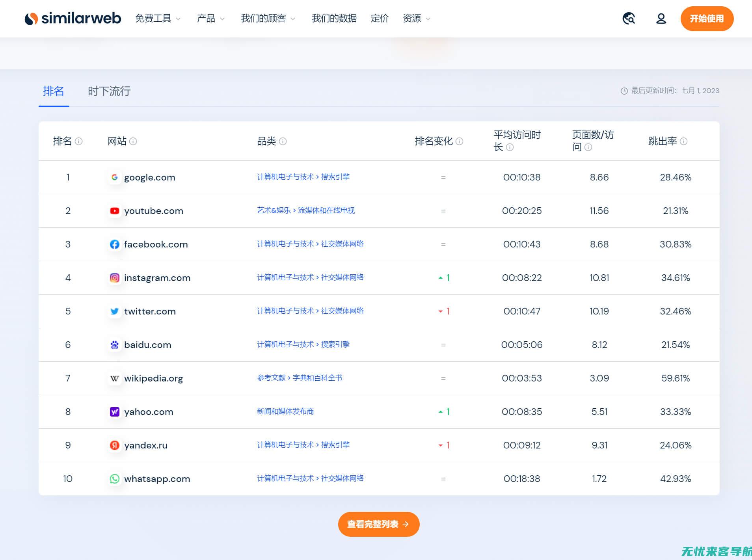The width and height of the screenshot is (752, 560).
Task: Expand the 我们的顾客 dropdown menu
Action: point(268,19)
